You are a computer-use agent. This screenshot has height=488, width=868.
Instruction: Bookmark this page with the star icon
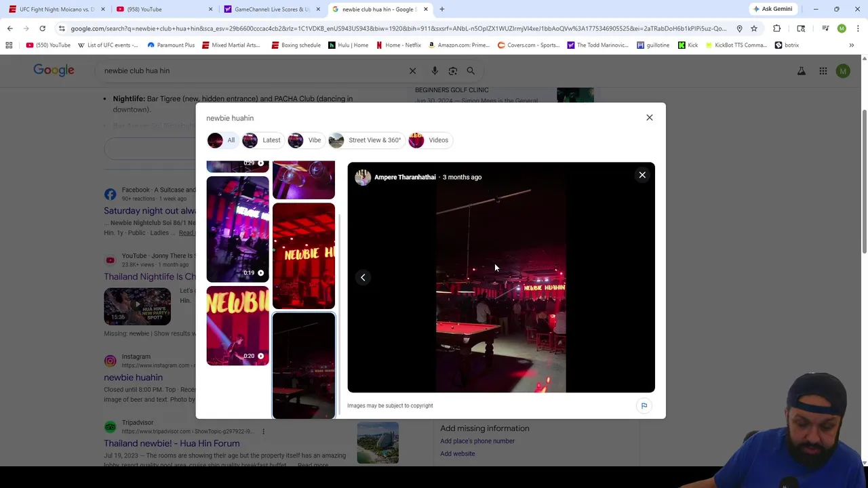pyautogui.click(x=753, y=28)
